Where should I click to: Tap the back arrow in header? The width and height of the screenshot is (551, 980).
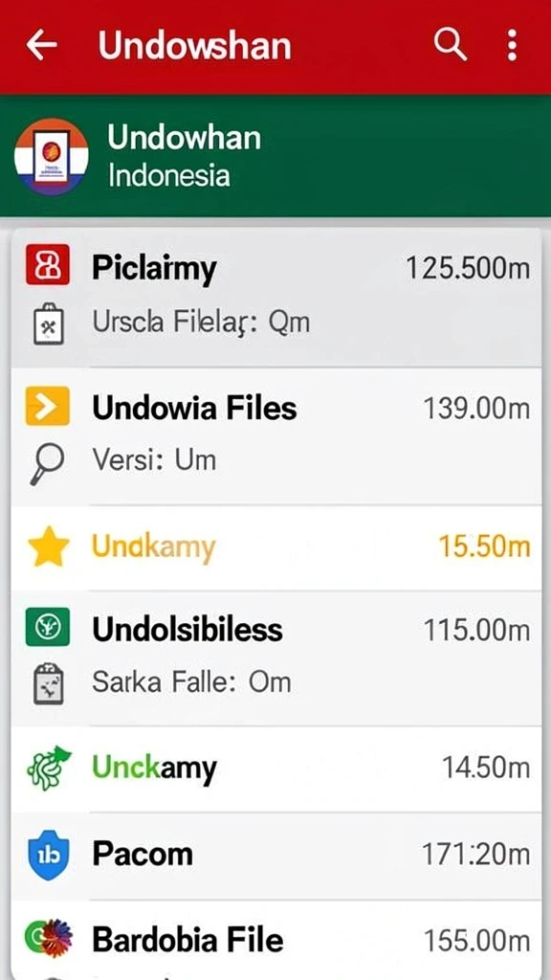(x=42, y=46)
